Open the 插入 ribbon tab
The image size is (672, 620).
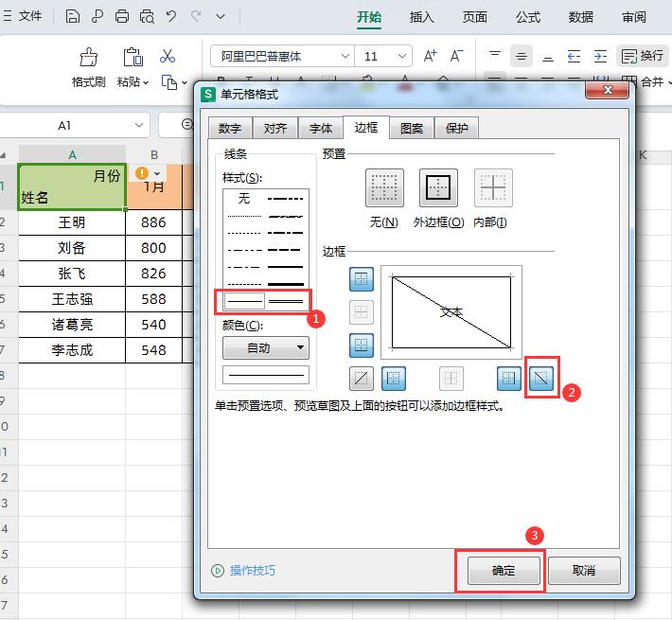[421, 17]
